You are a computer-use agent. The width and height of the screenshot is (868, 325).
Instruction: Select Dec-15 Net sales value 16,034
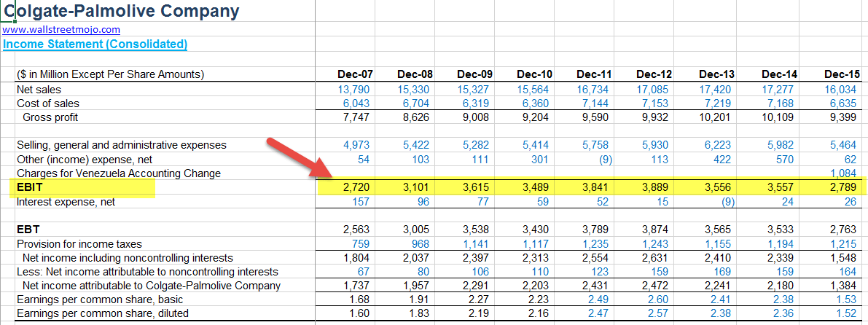(x=840, y=89)
